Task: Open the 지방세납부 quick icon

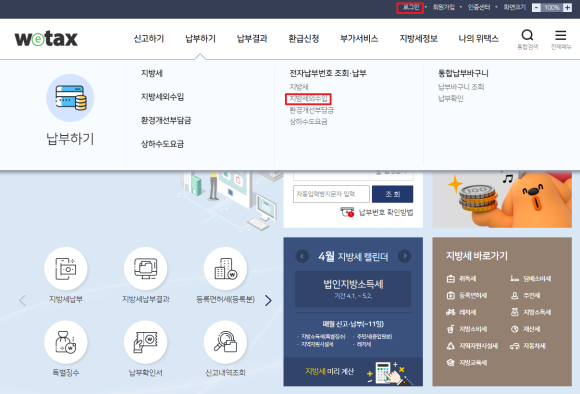Action: pos(66,275)
